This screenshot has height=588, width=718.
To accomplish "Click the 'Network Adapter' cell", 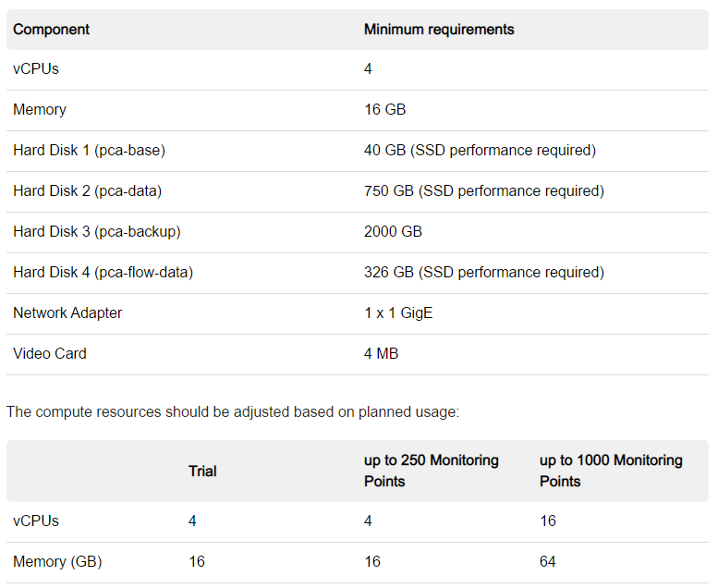I will click(x=67, y=313).
